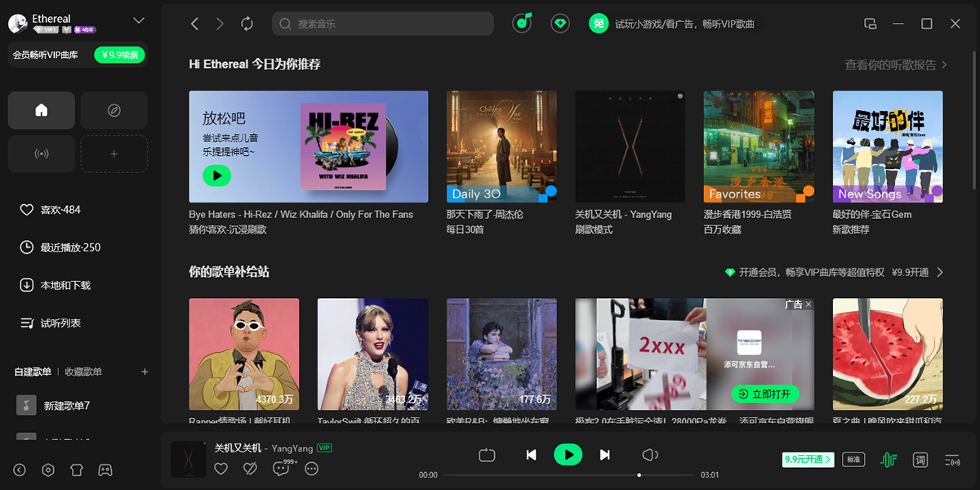Go back with the left arrow
The width and height of the screenshot is (980, 490).
(194, 24)
